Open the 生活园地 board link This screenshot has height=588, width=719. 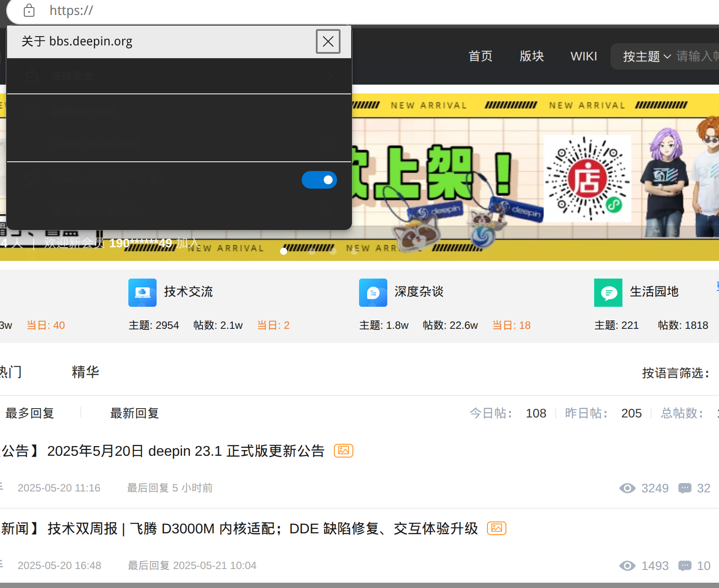point(654,291)
